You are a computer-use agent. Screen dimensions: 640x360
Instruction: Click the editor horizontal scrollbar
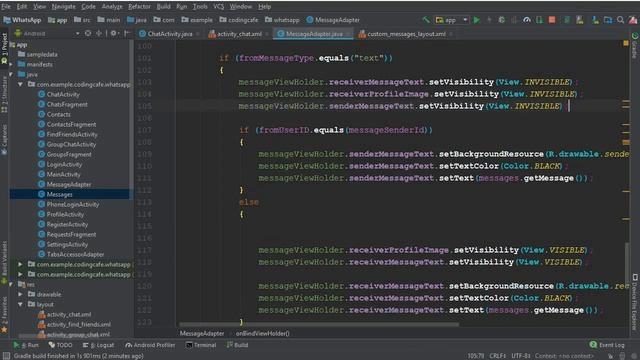click(x=318, y=325)
